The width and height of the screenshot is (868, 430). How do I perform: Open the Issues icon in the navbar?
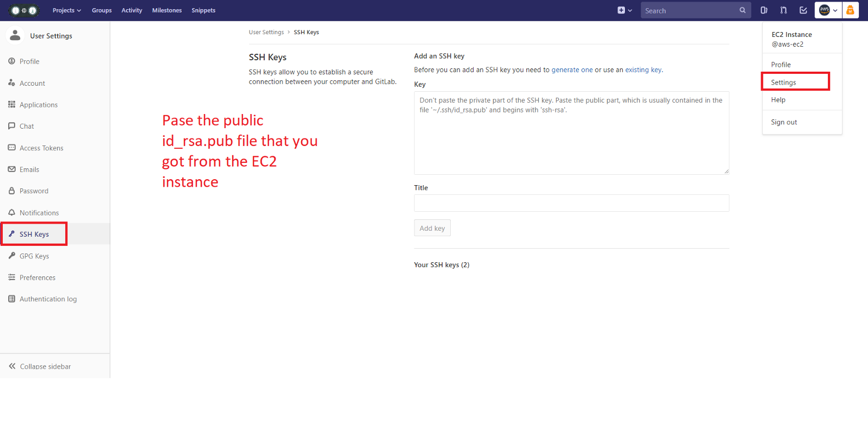[x=764, y=10]
